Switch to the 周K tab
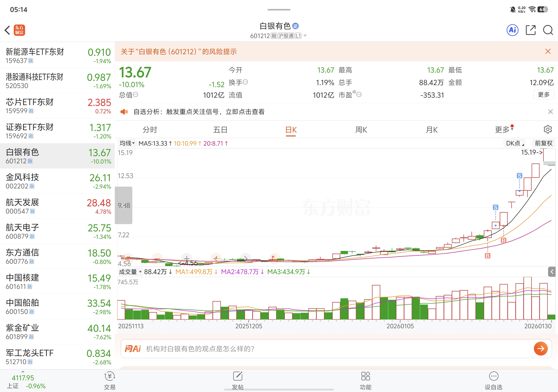The width and height of the screenshot is (558, 392). tap(361, 130)
